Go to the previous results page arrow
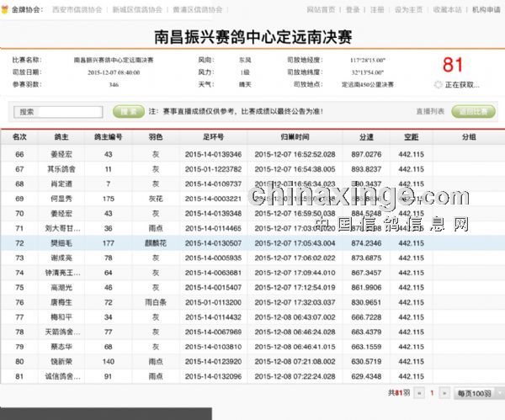Image resolution: width=505 pixels, height=420 pixels. [418, 392]
